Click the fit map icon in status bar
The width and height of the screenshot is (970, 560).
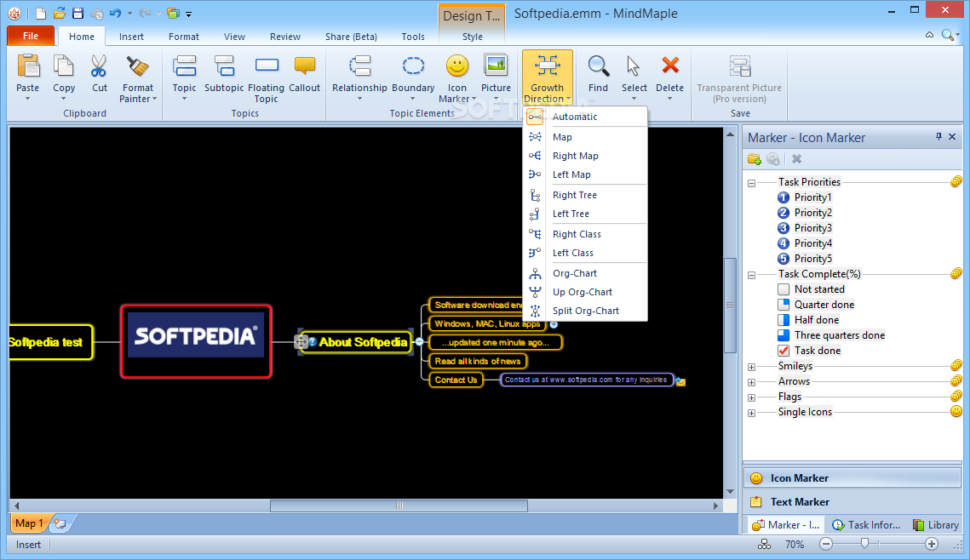[765, 545]
